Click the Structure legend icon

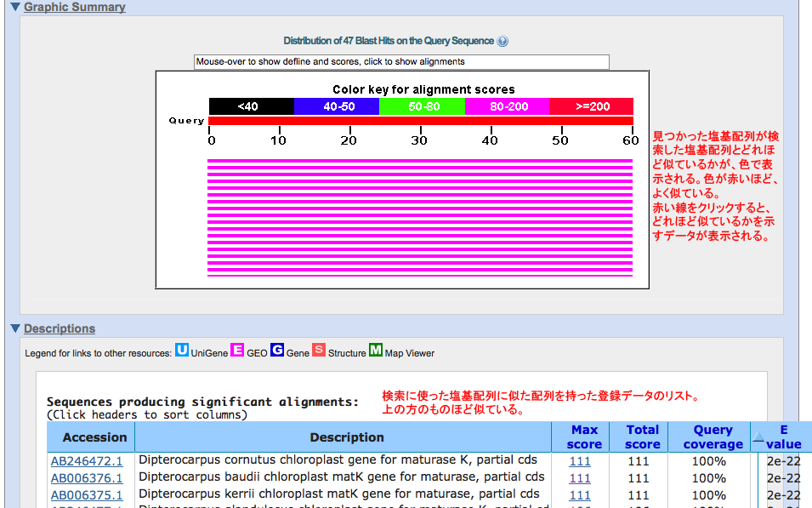pyautogui.click(x=319, y=351)
